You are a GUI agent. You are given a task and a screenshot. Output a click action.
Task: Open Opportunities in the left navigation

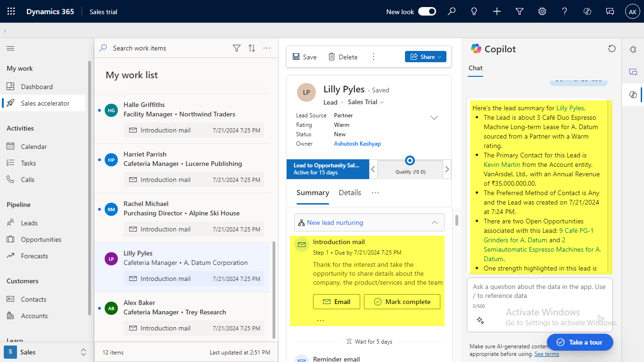tap(41, 239)
